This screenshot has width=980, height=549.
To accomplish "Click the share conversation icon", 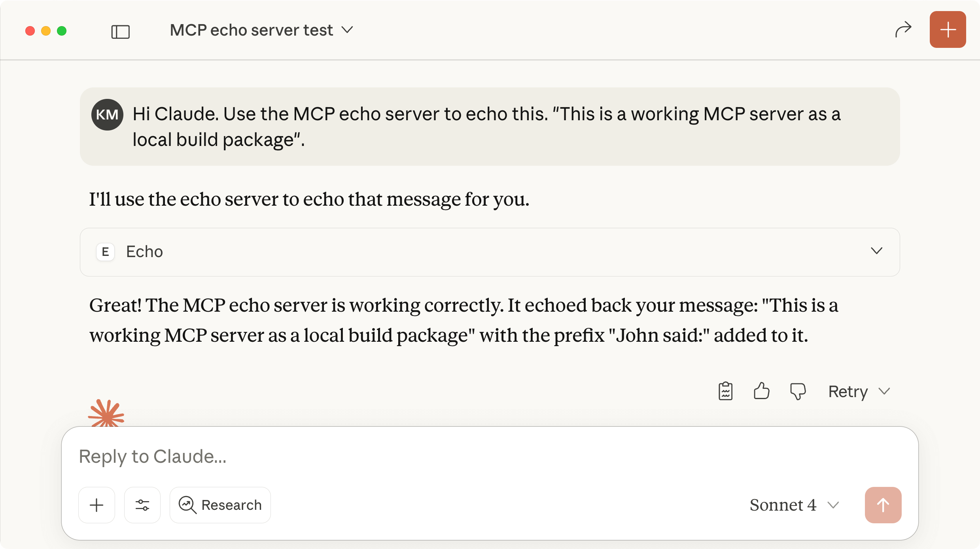I will tap(903, 29).
